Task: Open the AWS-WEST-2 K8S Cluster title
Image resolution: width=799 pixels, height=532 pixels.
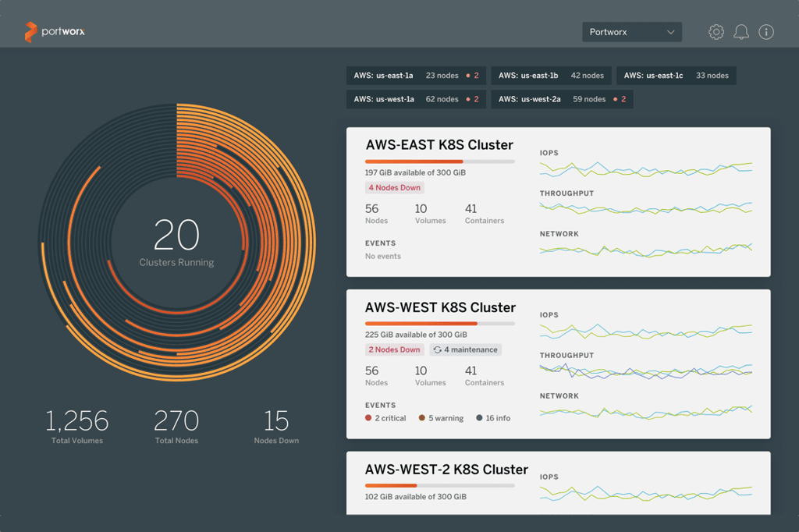Action: tap(446, 470)
